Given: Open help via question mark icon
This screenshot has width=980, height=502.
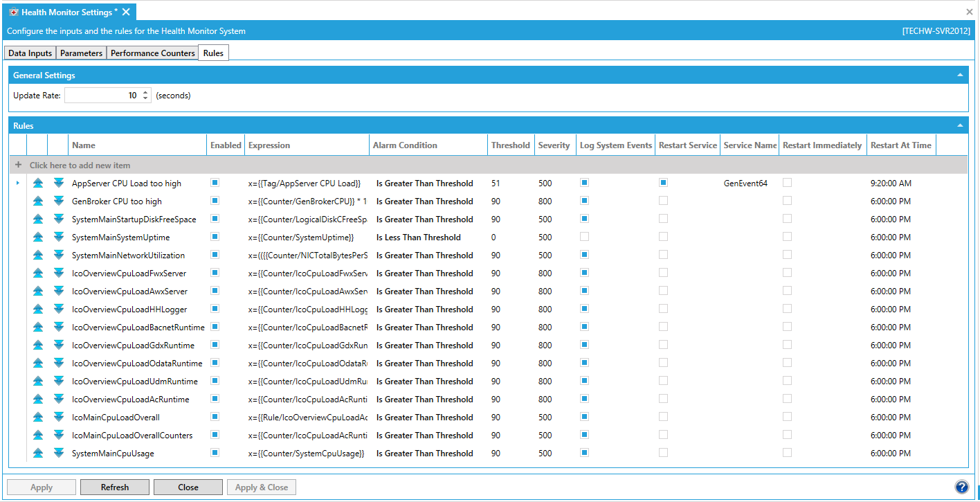Looking at the screenshot, I should [961, 487].
